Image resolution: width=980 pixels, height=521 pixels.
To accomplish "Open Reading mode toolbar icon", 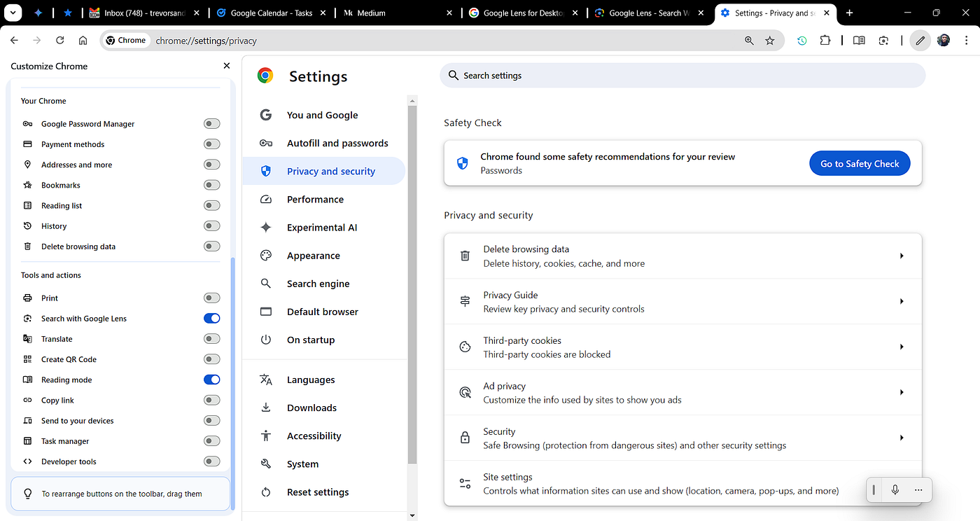I will 859,41.
